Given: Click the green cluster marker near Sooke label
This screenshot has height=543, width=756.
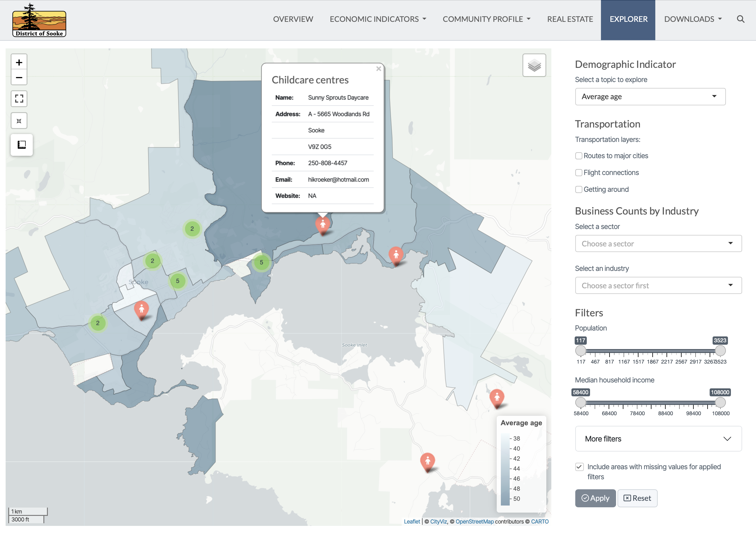Looking at the screenshot, I should pyautogui.click(x=152, y=261).
